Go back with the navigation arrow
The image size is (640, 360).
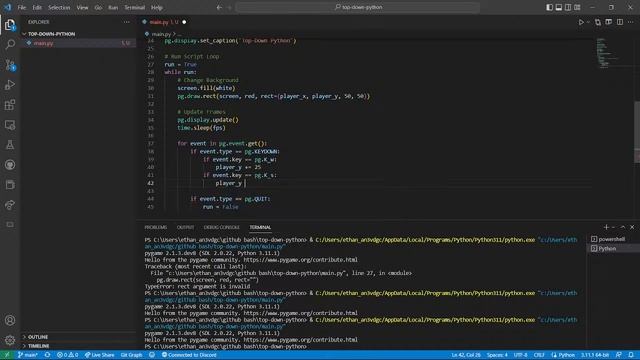pyautogui.click(x=219, y=7)
